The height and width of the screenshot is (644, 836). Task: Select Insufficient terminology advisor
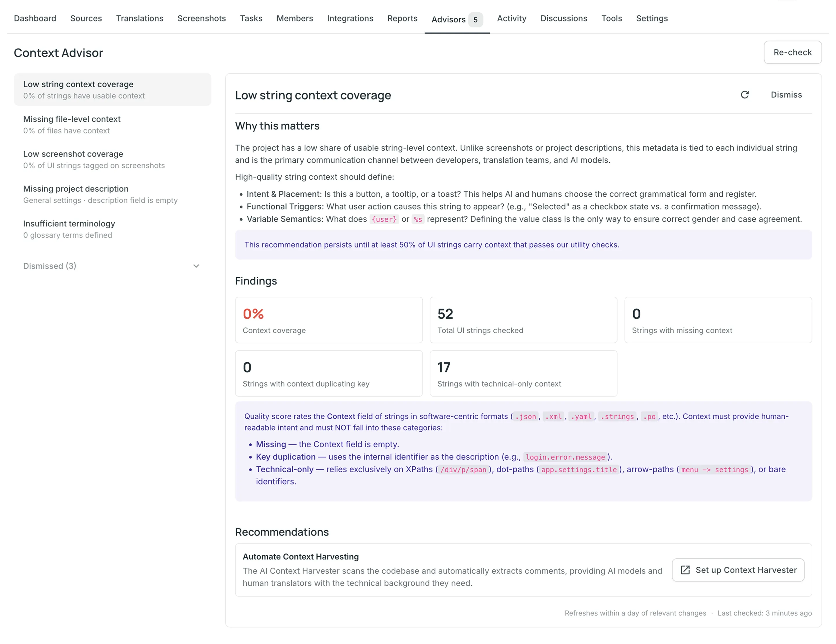tap(113, 229)
